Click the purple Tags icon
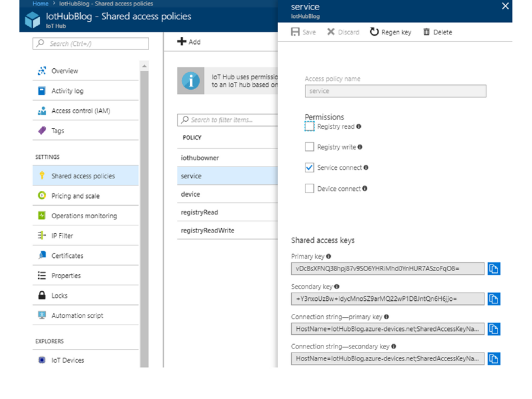532x399 pixels. [42, 131]
